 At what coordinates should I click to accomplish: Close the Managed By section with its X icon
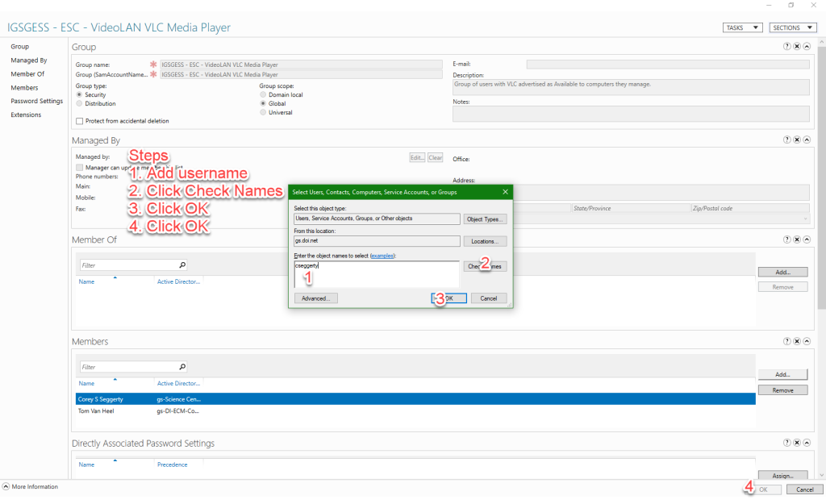pyautogui.click(x=797, y=140)
